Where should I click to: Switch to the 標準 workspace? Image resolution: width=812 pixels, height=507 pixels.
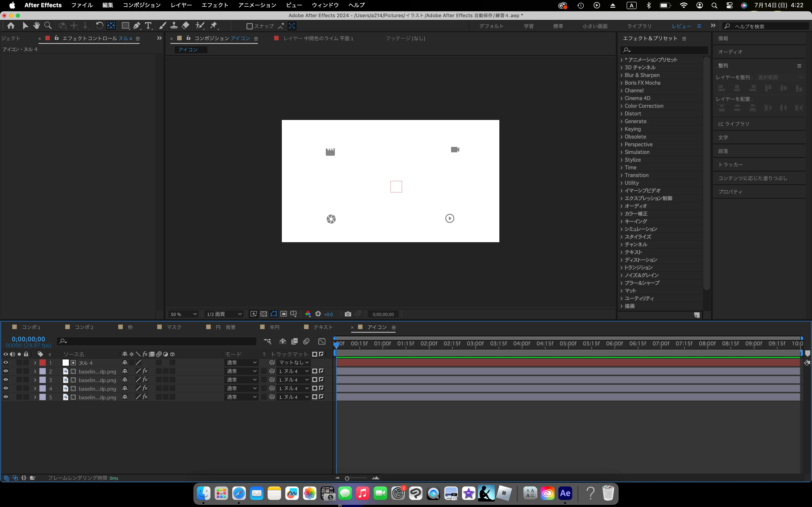click(x=558, y=26)
